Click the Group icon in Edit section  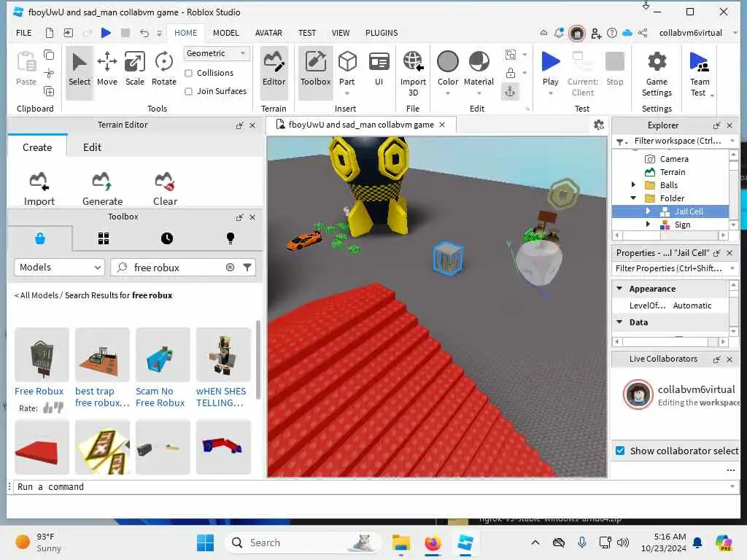point(510,54)
